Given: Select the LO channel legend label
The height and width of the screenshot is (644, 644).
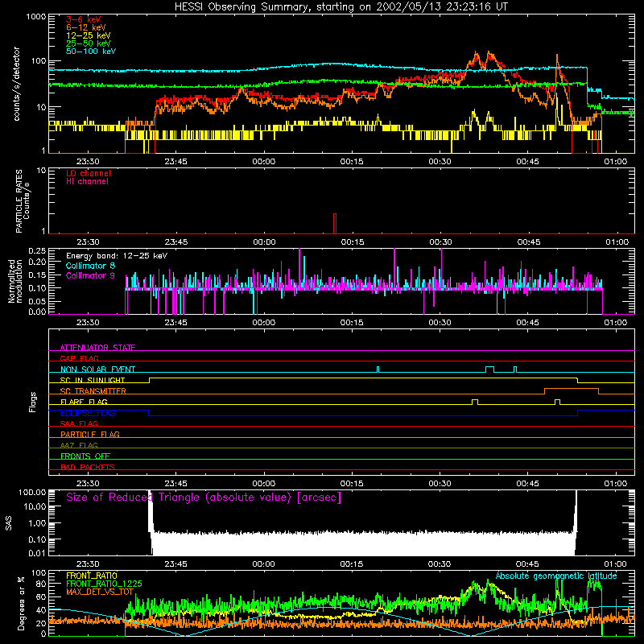Looking at the screenshot, I should [x=89, y=173].
